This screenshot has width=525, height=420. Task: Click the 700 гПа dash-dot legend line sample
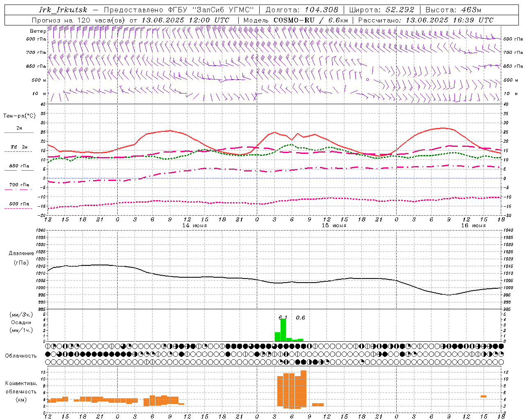click(19, 189)
